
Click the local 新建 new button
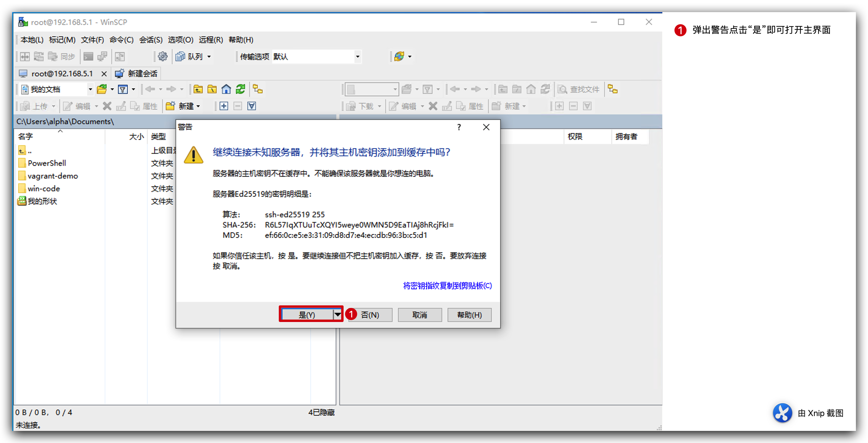pyautogui.click(x=180, y=106)
